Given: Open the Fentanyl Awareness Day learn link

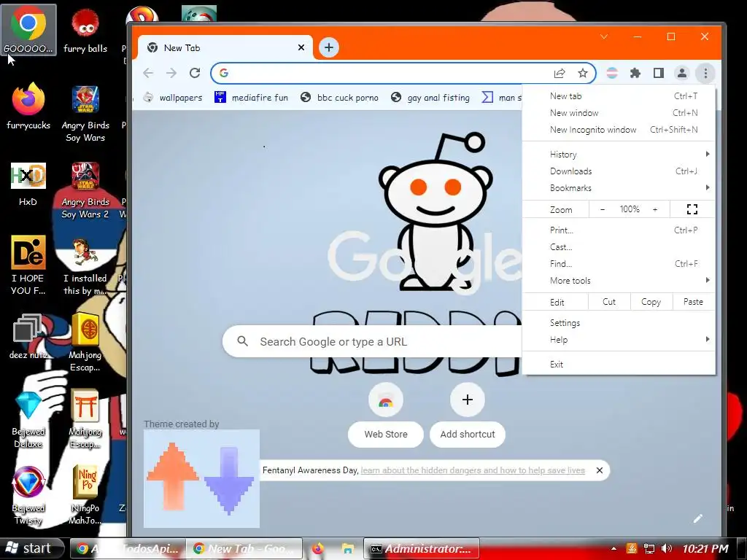Looking at the screenshot, I should pyautogui.click(x=473, y=470).
